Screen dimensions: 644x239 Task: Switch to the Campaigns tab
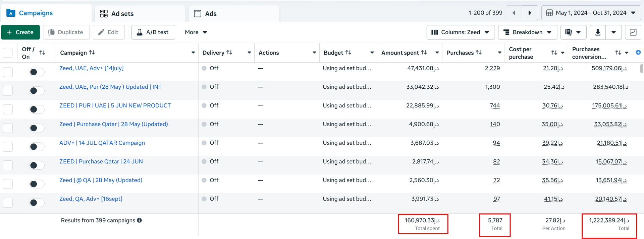click(x=46, y=13)
